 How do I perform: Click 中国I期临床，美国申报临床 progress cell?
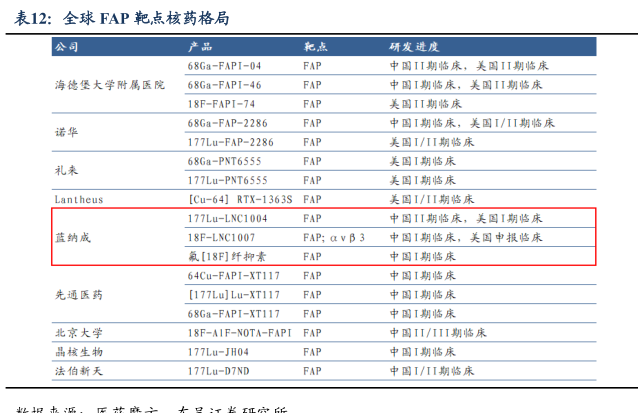coord(466,238)
